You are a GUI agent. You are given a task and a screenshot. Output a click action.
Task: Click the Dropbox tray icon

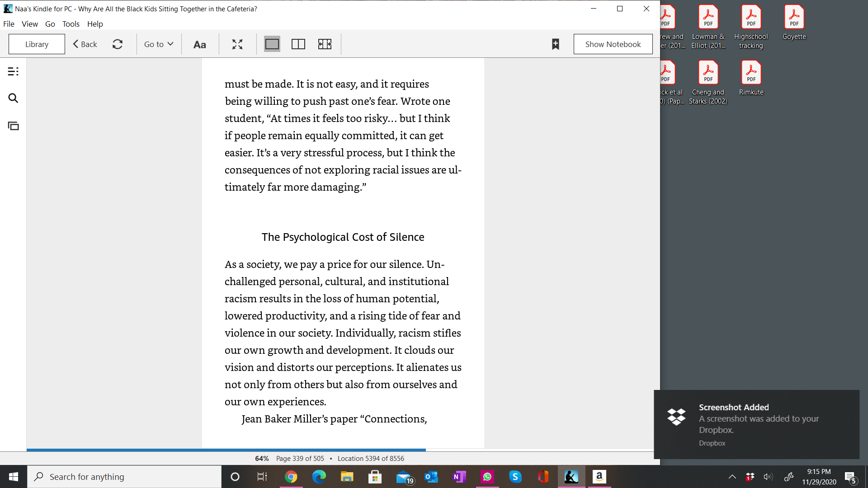pyautogui.click(x=750, y=477)
